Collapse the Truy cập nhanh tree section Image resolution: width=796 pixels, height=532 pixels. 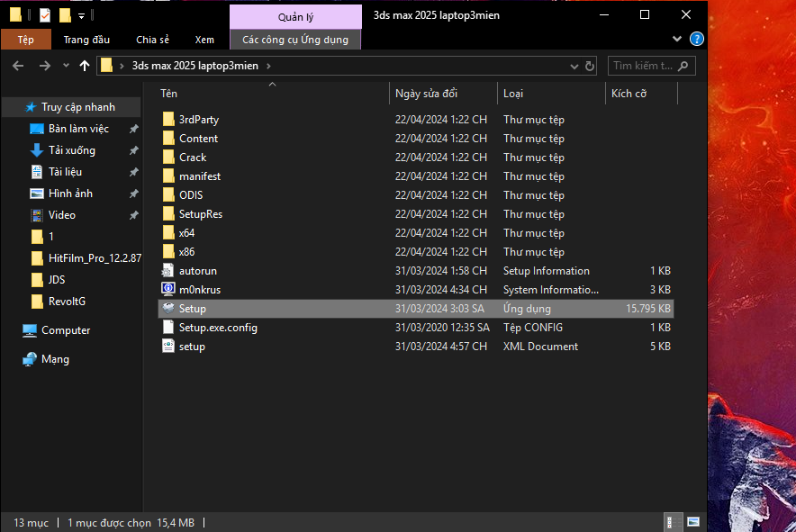tap(9, 107)
